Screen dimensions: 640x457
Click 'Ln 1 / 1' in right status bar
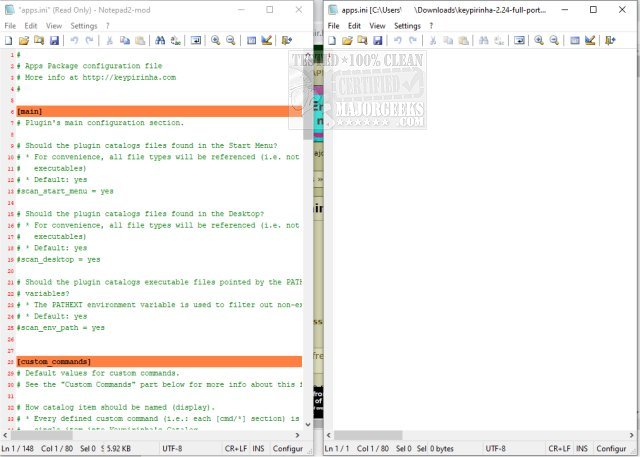(x=337, y=448)
